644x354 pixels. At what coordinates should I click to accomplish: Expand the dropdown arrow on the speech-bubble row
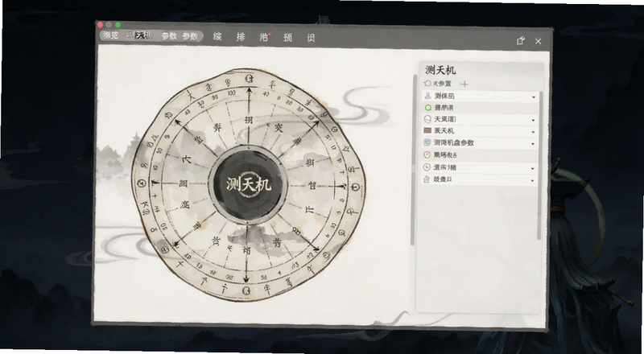click(x=534, y=121)
